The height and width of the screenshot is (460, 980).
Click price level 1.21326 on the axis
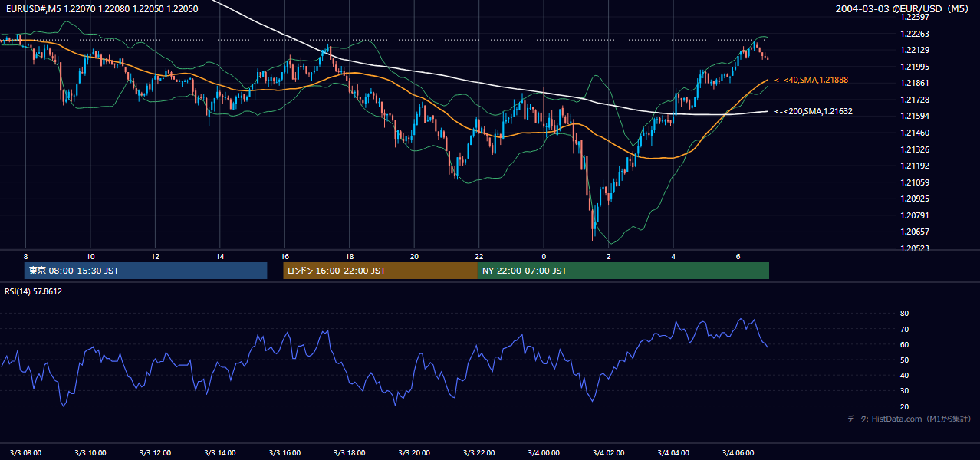[914, 149]
